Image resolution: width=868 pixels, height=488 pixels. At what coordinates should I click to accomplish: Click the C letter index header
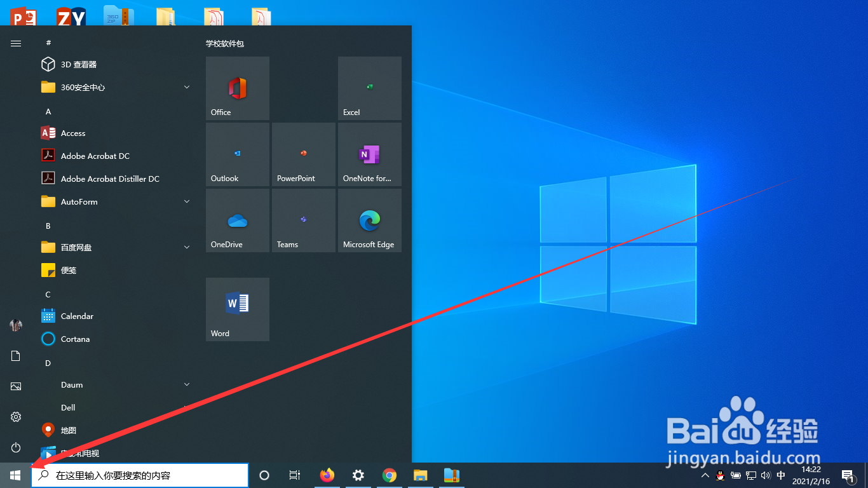pyautogui.click(x=48, y=295)
